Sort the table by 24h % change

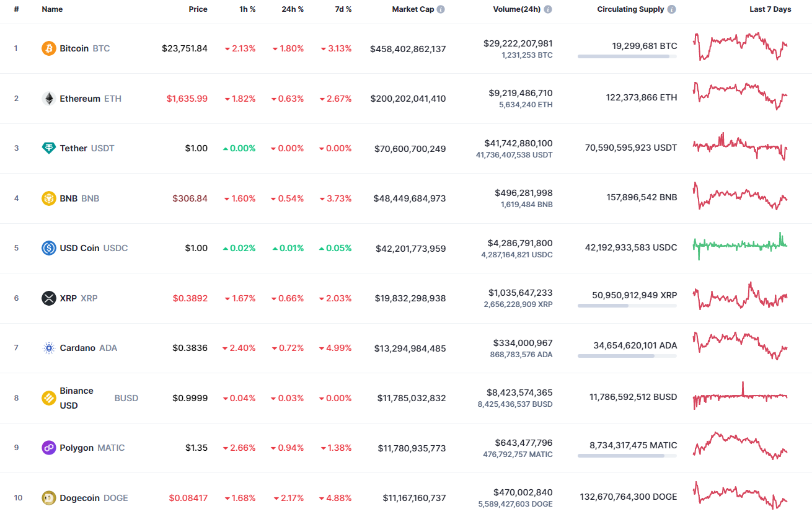(292, 9)
